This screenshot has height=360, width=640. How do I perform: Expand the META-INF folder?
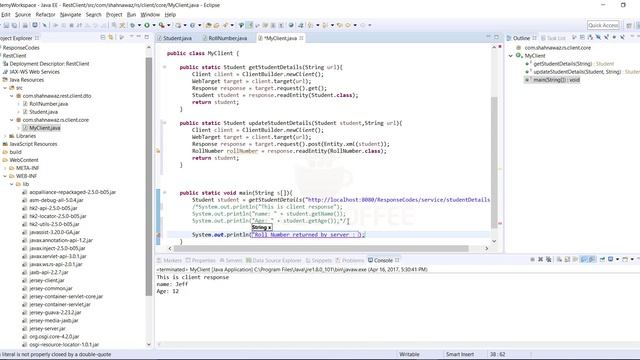click(x=5, y=168)
